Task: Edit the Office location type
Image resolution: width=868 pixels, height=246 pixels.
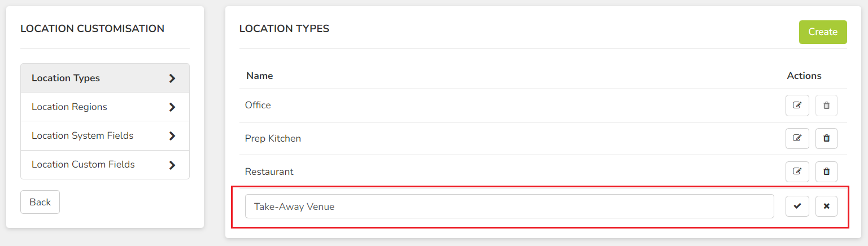Action: [797, 106]
